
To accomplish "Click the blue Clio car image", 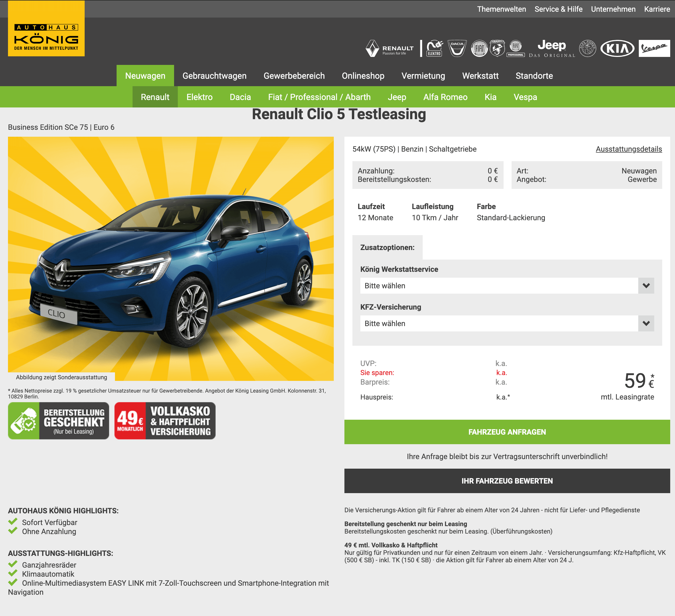I will (x=171, y=259).
